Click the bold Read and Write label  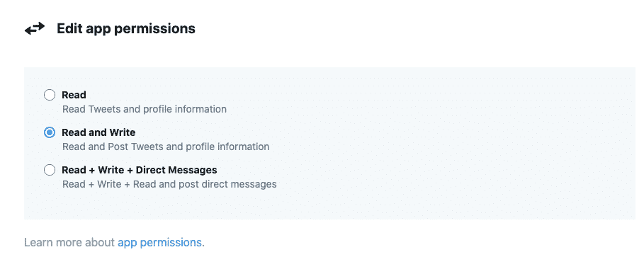click(x=98, y=132)
